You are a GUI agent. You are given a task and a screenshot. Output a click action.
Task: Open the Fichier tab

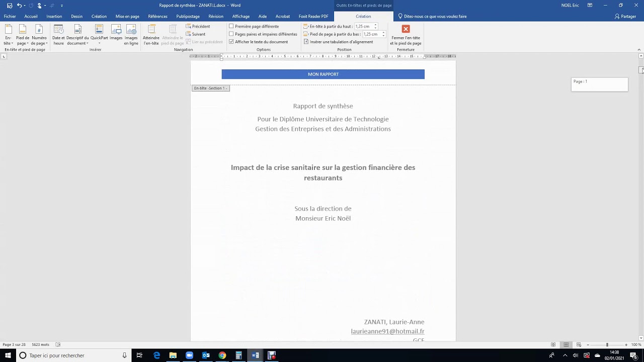pos(10,16)
